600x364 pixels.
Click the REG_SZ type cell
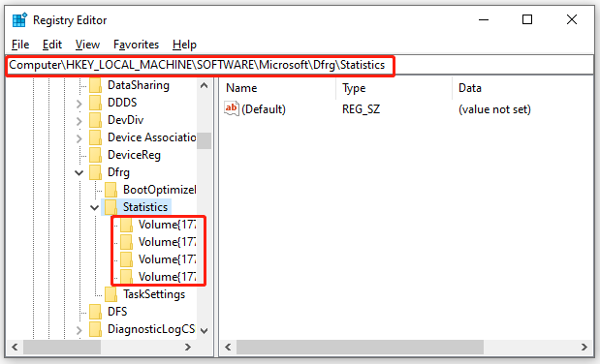[361, 109]
